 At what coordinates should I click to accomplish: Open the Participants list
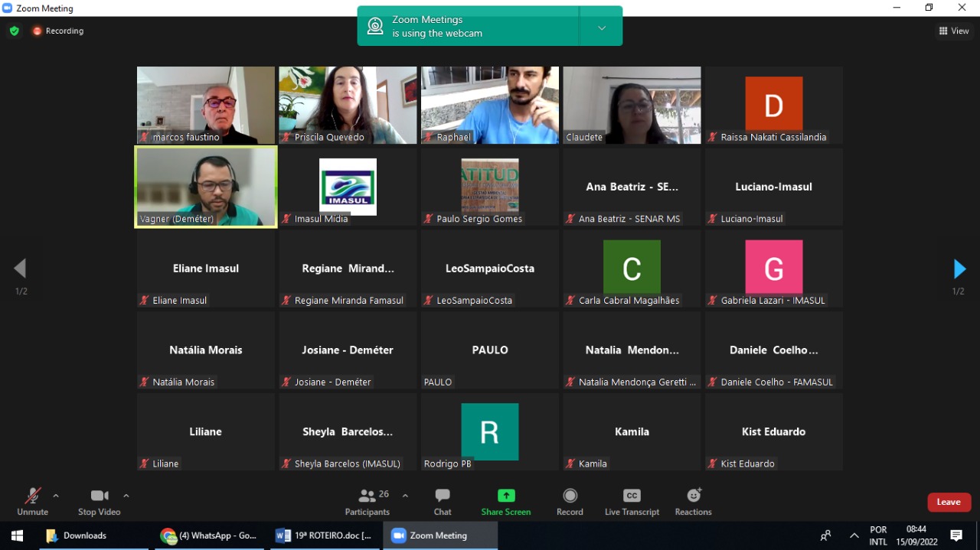click(367, 501)
